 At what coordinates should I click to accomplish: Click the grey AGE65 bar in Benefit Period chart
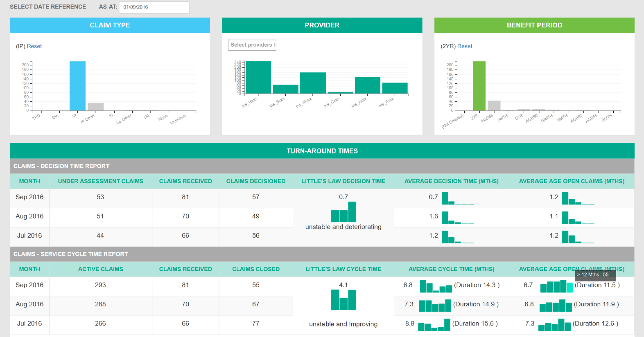click(x=494, y=106)
